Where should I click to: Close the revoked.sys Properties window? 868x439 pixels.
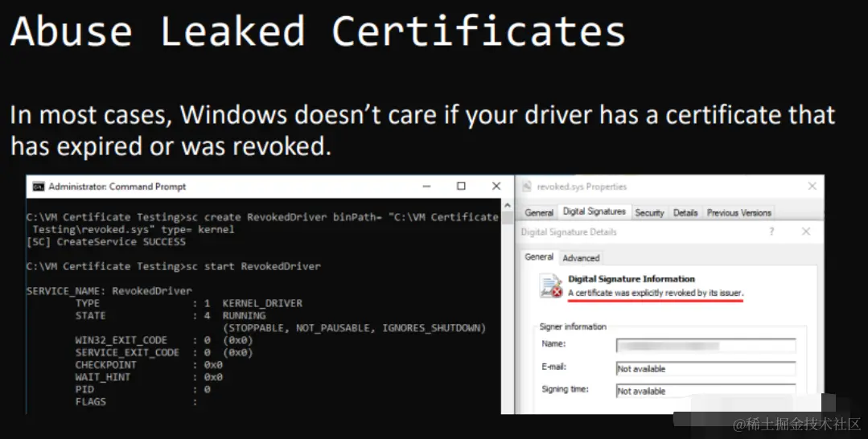(812, 186)
